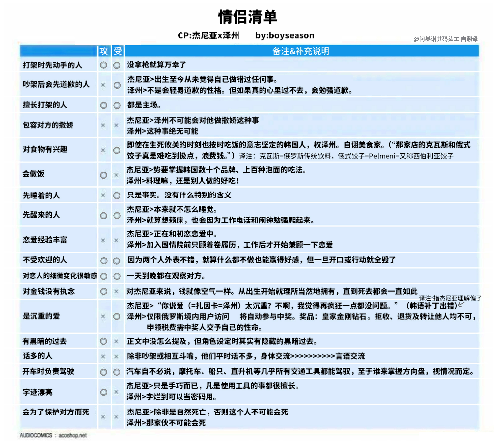Click the line 泽州>那家伙不可能会死
The width and height of the screenshot is (498, 448).
tap(166, 423)
